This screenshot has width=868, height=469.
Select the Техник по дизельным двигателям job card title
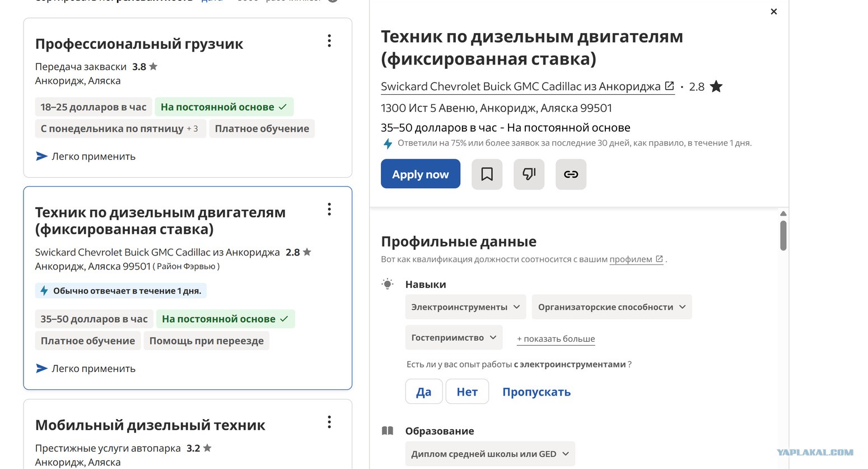[x=160, y=221]
